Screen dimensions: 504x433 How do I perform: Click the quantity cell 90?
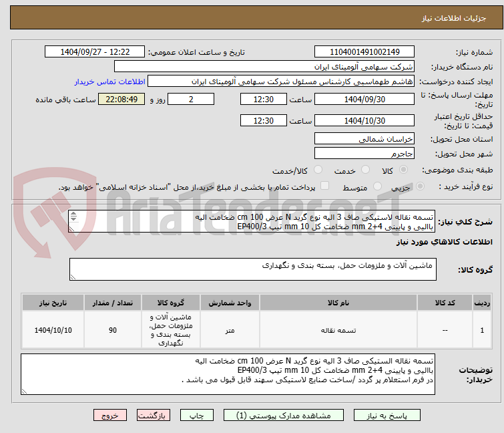click(x=113, y=330)
